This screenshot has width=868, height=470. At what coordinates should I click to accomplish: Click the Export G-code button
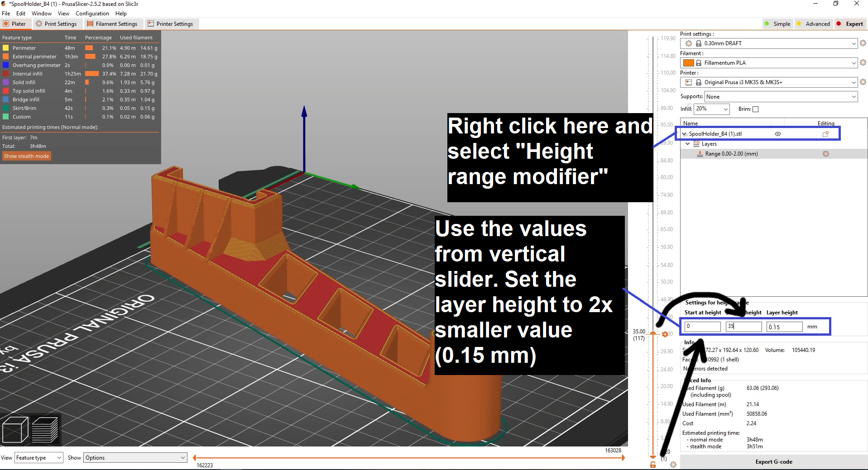coord(773,461)
